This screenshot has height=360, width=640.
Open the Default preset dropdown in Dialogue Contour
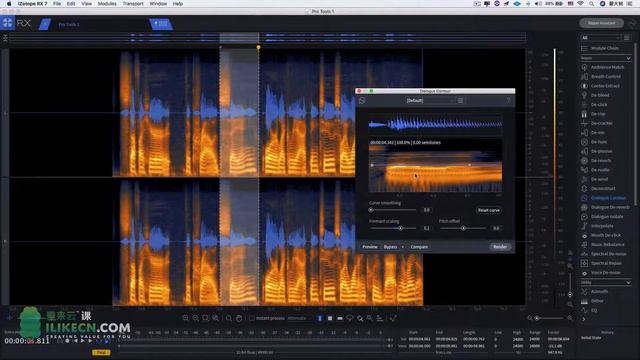(x=431, y=100)
